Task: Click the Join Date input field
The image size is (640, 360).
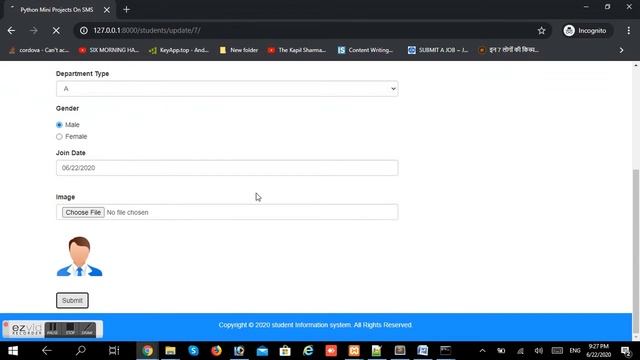Action: coord(227,168)
